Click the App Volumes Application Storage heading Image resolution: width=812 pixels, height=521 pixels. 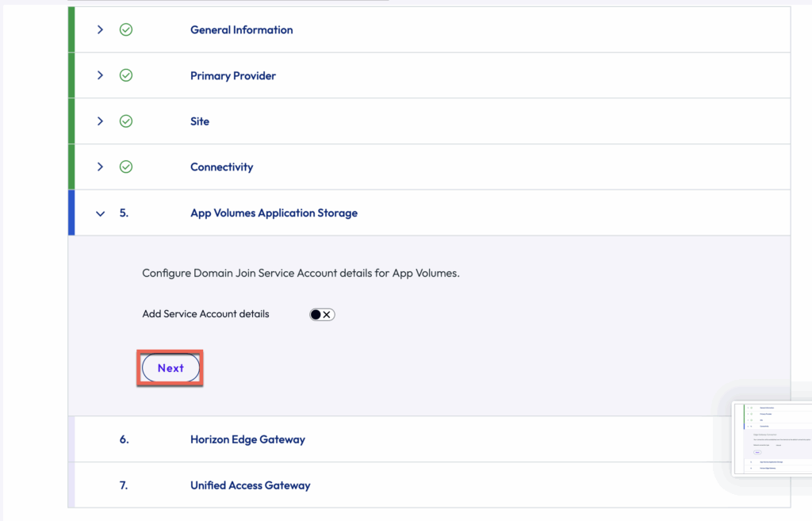(274, 213)
